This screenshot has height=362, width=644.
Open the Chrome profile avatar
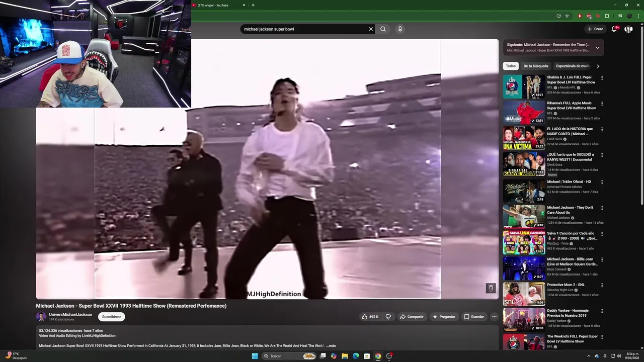click(629, 16)
